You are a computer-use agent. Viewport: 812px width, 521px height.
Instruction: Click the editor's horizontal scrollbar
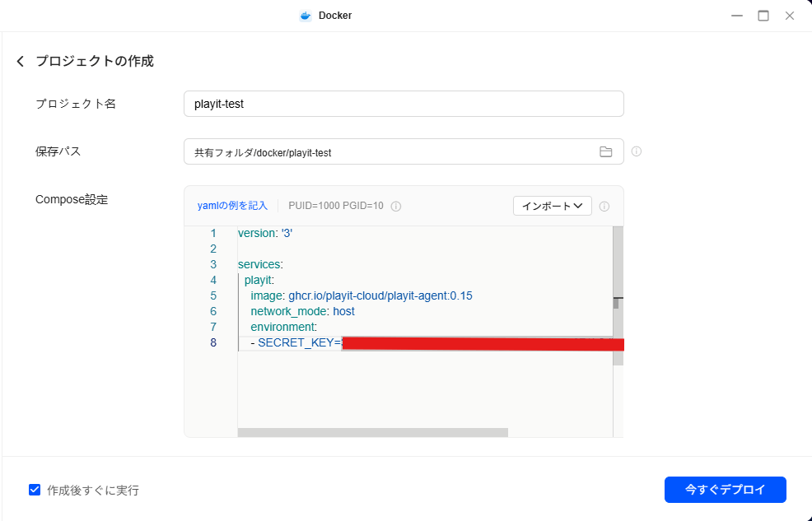[x=375, y=431]
